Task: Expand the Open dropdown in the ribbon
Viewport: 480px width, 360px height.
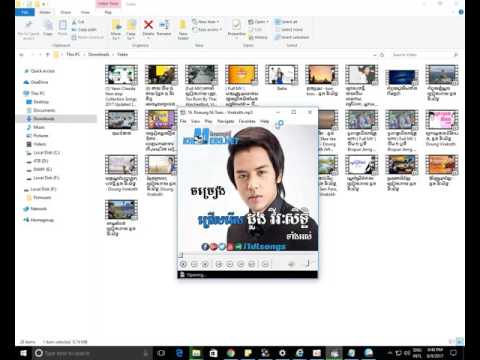Action: [258, 22]
